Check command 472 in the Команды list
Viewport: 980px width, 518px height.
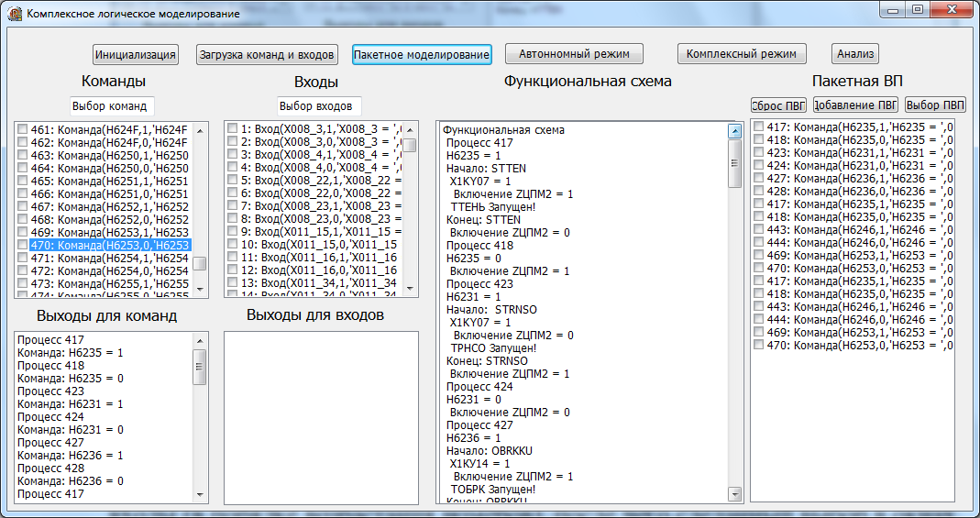(23, 270)
